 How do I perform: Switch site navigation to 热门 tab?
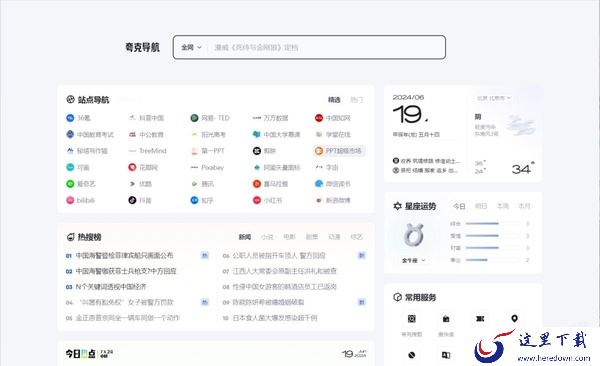tap(357, 100)
